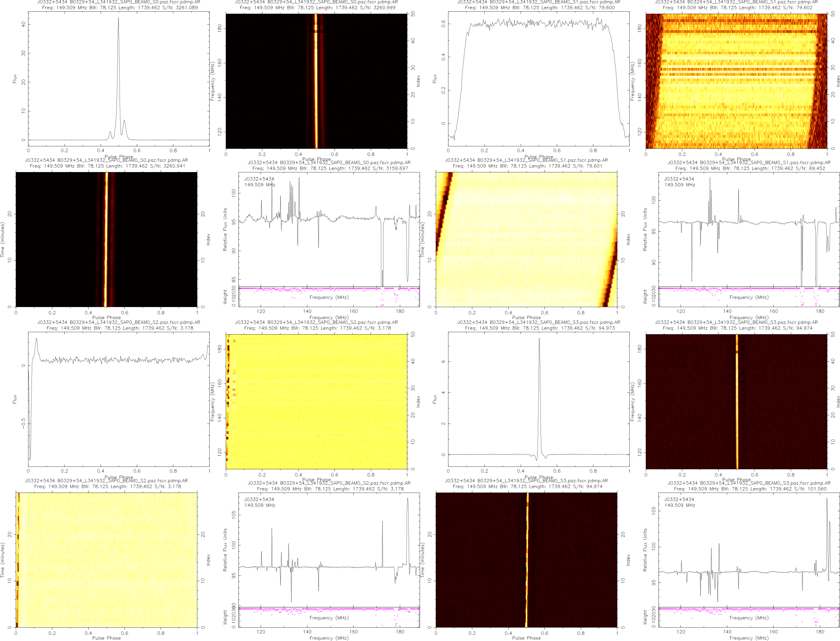Open the S1 flux profile plot
This screenshot has width=840, height=641.
(x=539, y=78)
